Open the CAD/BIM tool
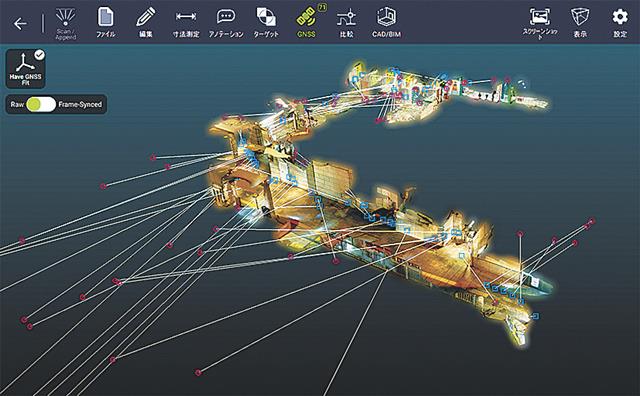 [386, 22]
